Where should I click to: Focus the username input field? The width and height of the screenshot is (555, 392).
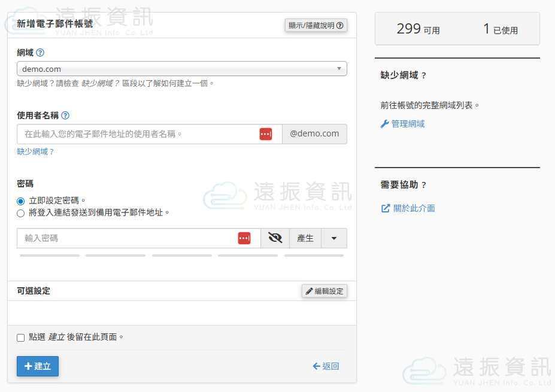point(138,134)
